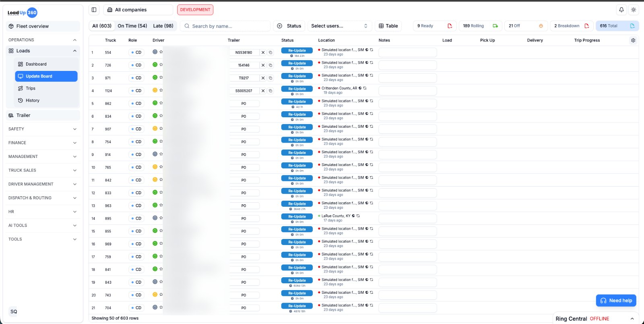This screenshot has width=644, height=324.
Task: Click Re-Update for truck 1124
Action: click(297, 89)
